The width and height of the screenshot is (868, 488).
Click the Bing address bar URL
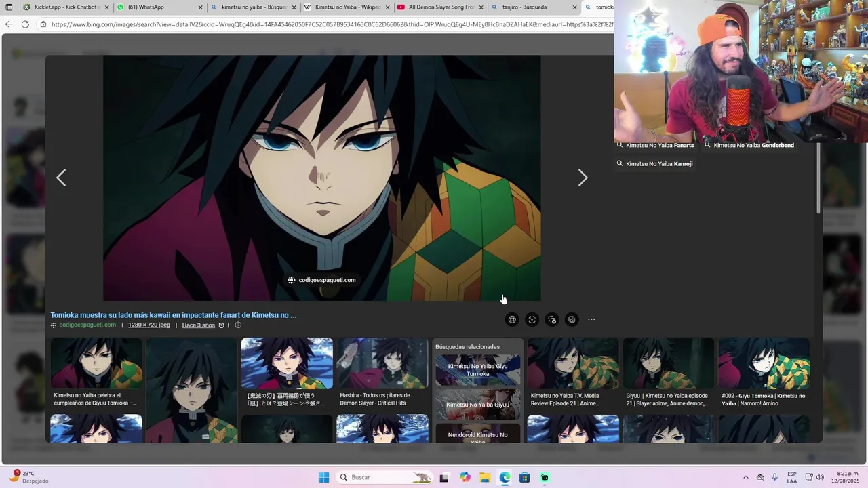pyautogui.click(x=332, y=24)
